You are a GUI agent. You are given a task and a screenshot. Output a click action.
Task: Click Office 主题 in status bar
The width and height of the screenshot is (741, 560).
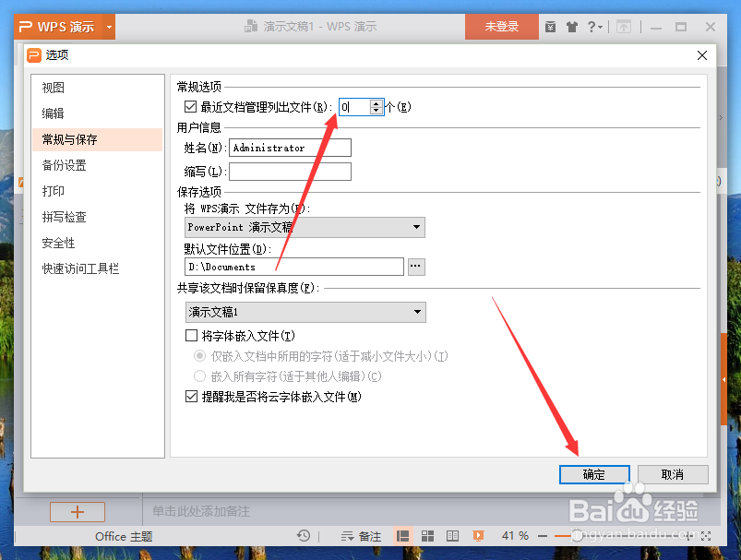coord(124,536)
